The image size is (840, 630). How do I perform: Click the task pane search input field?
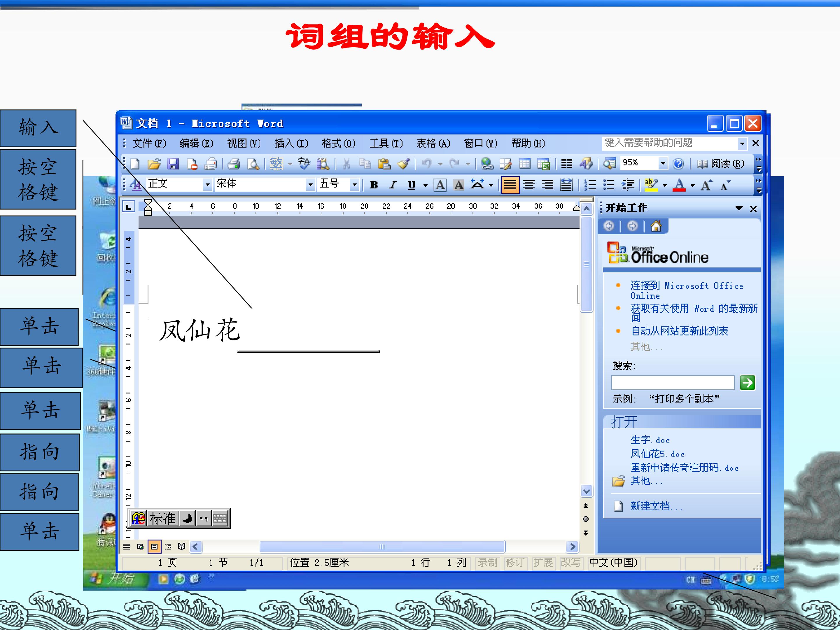tap(673, 382)
